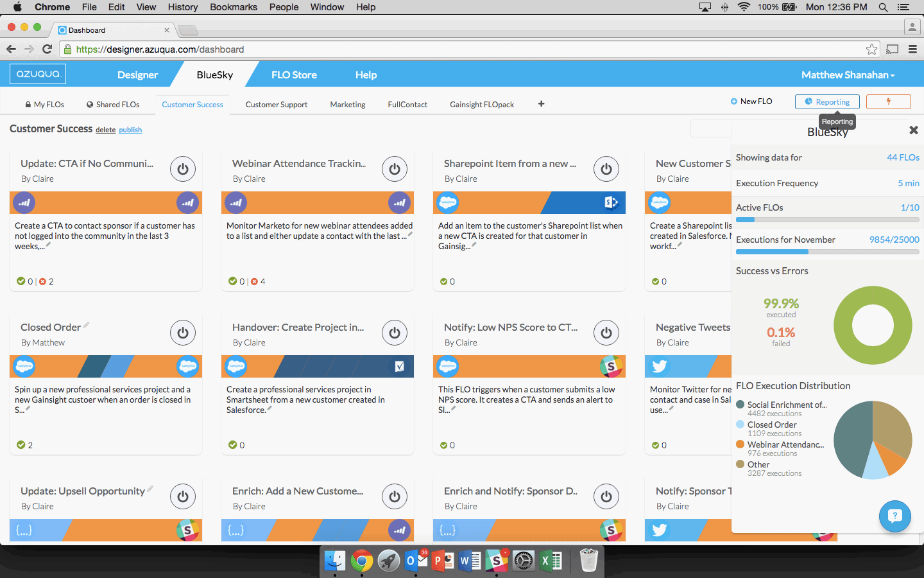The image size is (924, 578).
Task: Click error count icon on Webinar Attendance card
Action: 254,281
